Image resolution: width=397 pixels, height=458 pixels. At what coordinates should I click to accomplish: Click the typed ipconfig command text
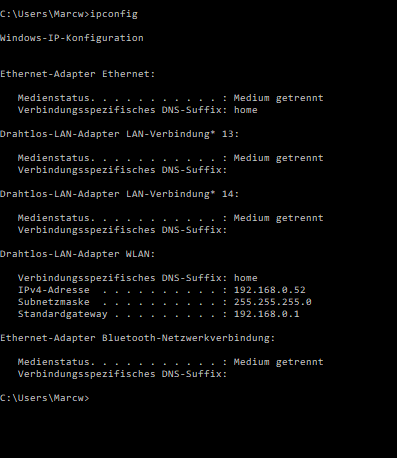click(114, 14)
